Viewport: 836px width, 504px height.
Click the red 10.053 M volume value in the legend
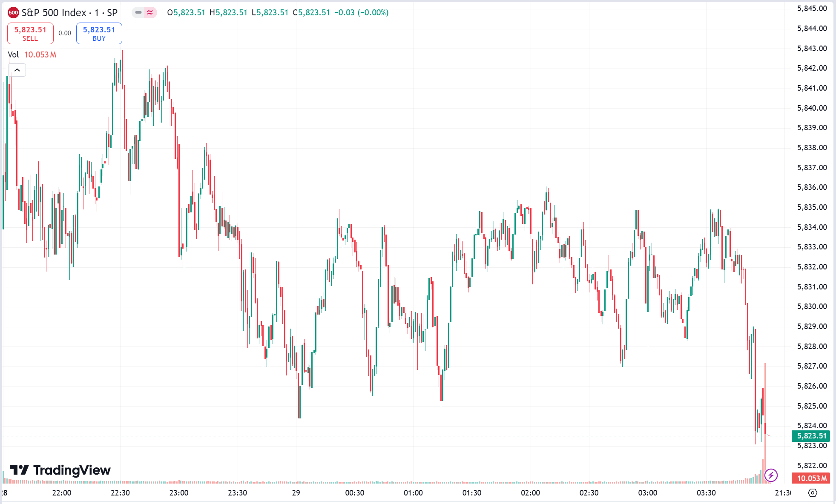40,54
